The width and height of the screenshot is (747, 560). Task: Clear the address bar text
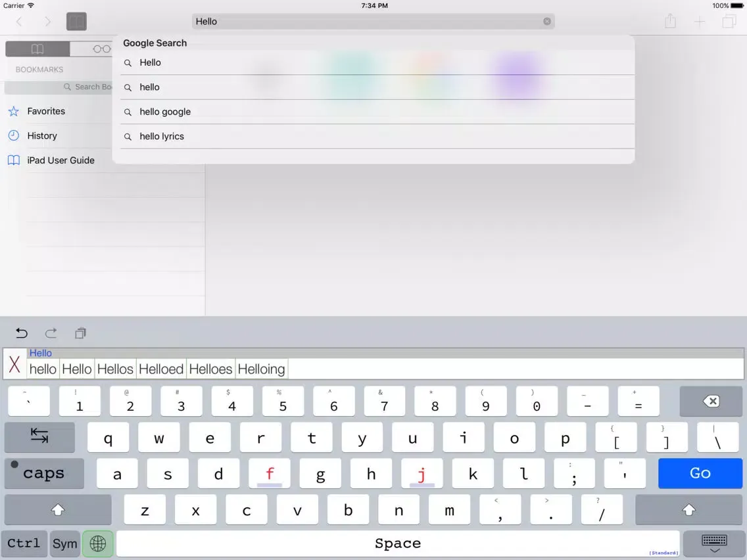pos(546,22)
